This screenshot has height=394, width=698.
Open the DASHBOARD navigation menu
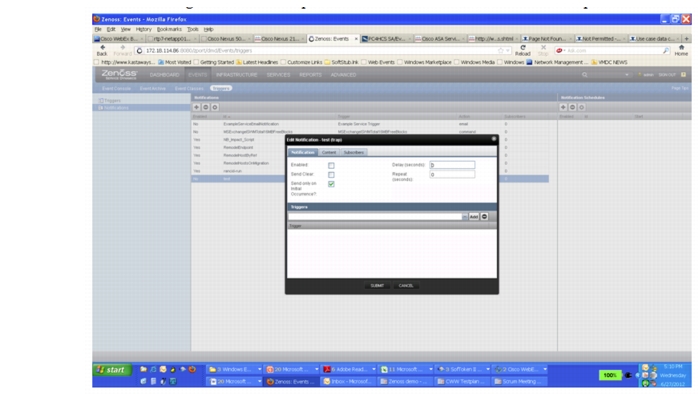tap(164, 75)
